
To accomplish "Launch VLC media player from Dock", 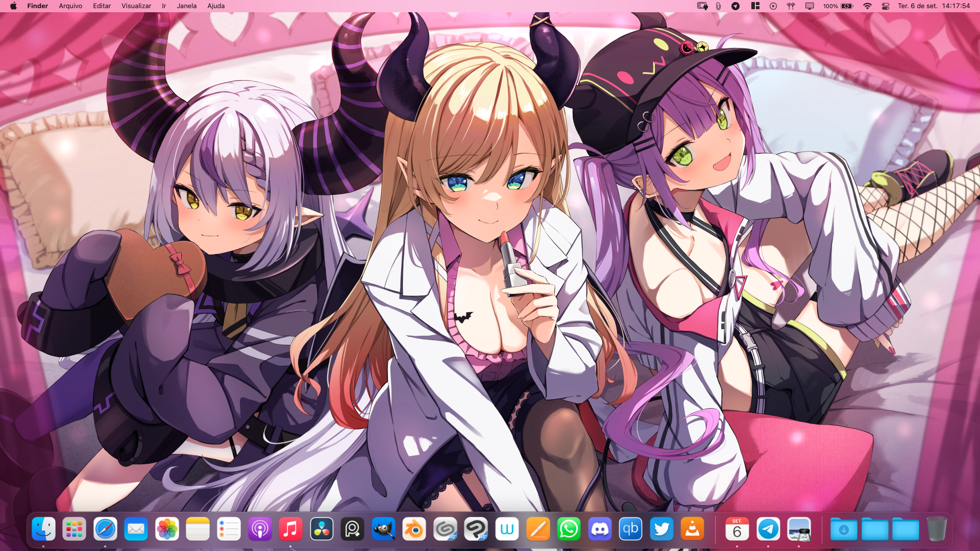I will [693, 529].
